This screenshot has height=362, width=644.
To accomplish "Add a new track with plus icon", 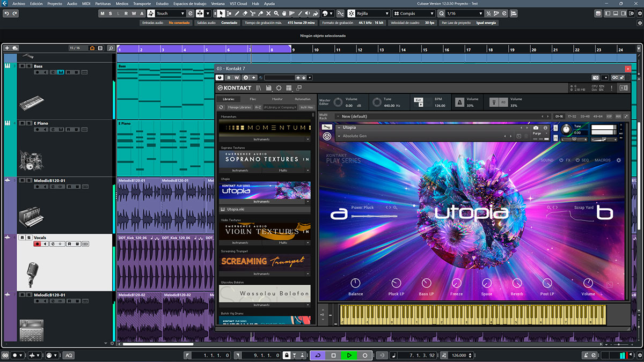I will [7, 48].
